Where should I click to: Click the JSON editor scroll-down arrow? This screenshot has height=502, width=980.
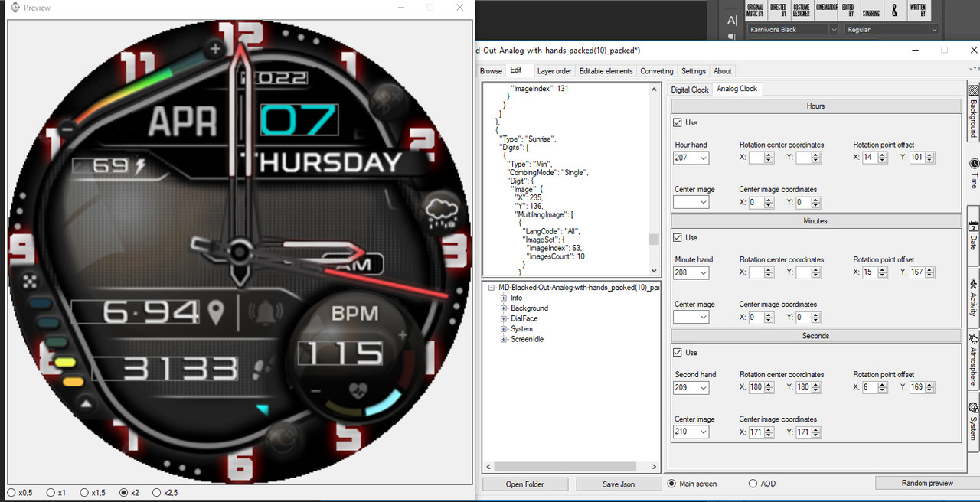(654, 271)
